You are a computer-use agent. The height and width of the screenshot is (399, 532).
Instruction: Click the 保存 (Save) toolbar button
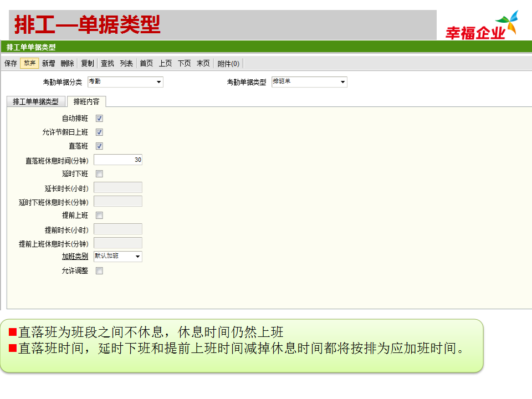pyautogui.click(x=11, y=64)
